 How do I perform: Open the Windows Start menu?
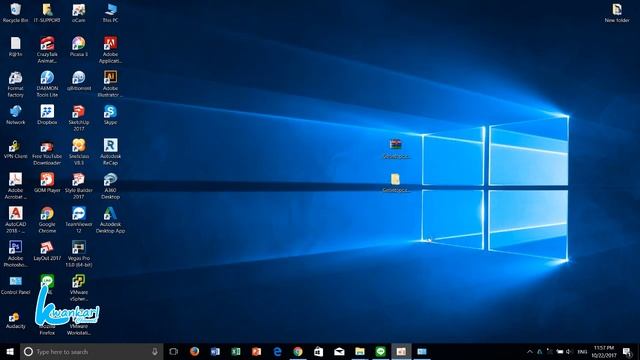tap(10, 351)
